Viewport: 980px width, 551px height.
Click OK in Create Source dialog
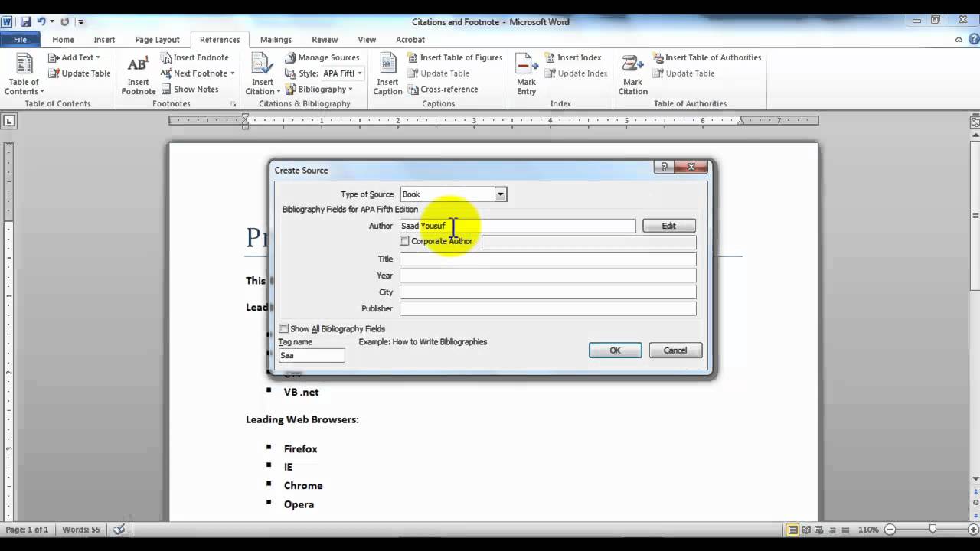coord(615,350)
